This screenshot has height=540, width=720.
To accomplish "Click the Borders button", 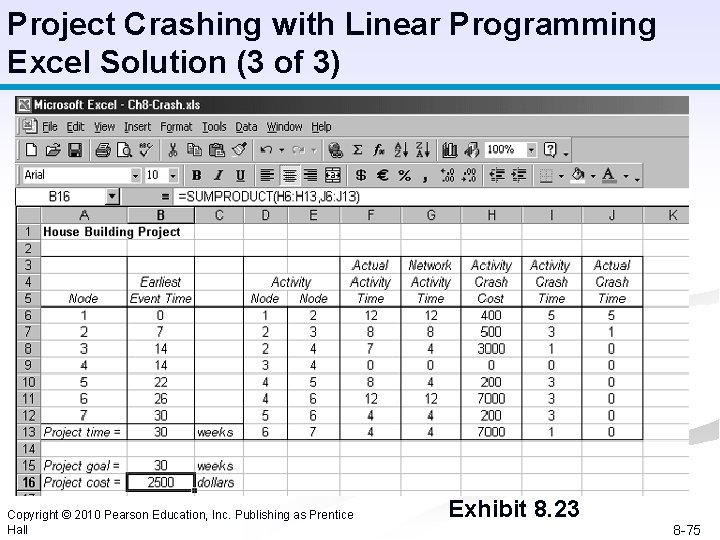I will point(546,175).
